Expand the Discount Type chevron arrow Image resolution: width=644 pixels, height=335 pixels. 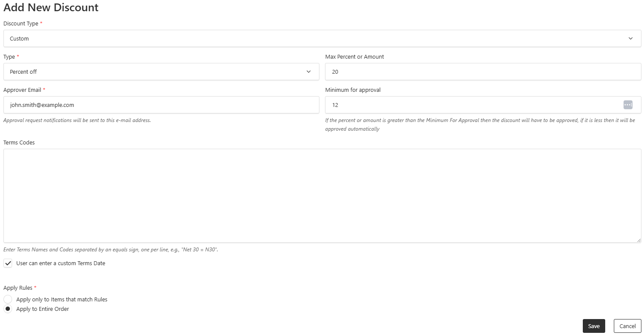(631, 38)
